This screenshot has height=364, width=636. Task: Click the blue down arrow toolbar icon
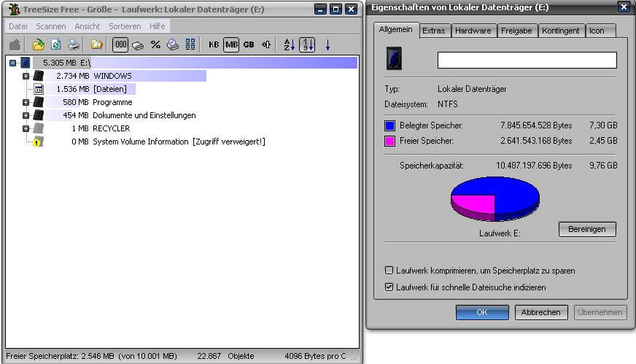click(x=327, y=44)
